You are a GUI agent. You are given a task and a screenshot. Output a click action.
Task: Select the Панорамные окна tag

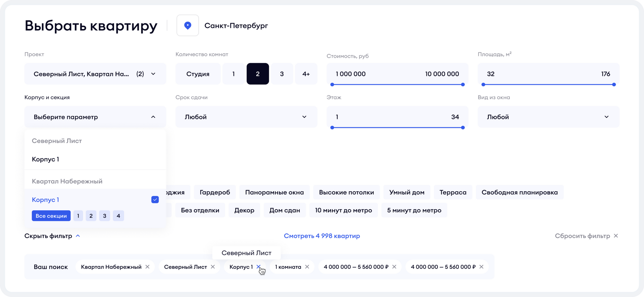pos(274,192)
